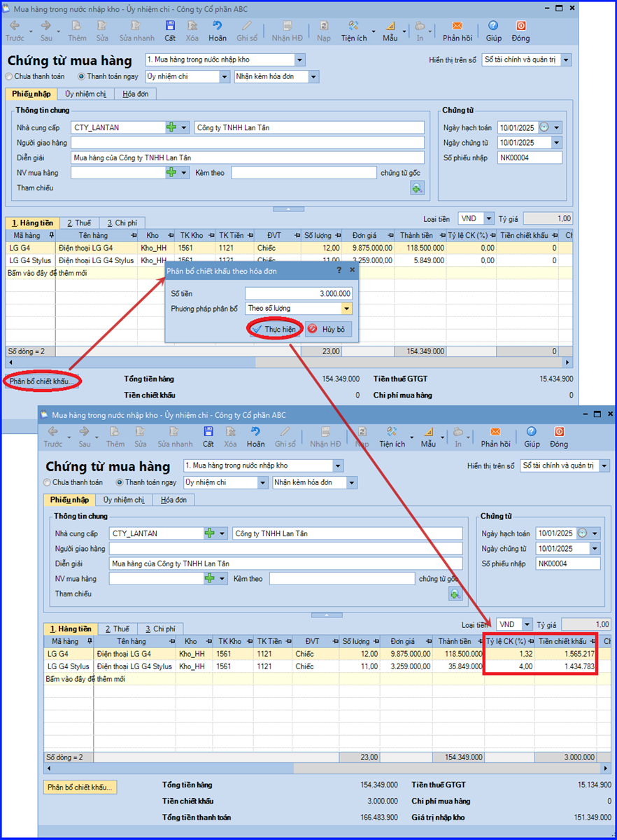Image resolution: width=617 pixels, height=840 pixels.
Task: Select Chưa thanh toán radio in lower window
Action: [47, 482]
